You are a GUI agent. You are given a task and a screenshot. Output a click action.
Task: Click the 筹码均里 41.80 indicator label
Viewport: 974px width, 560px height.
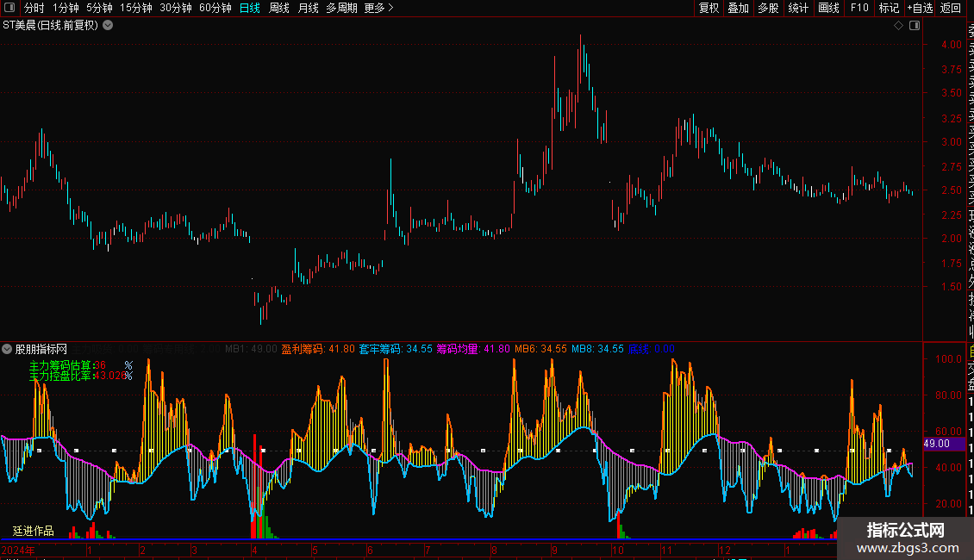(472, 349)
